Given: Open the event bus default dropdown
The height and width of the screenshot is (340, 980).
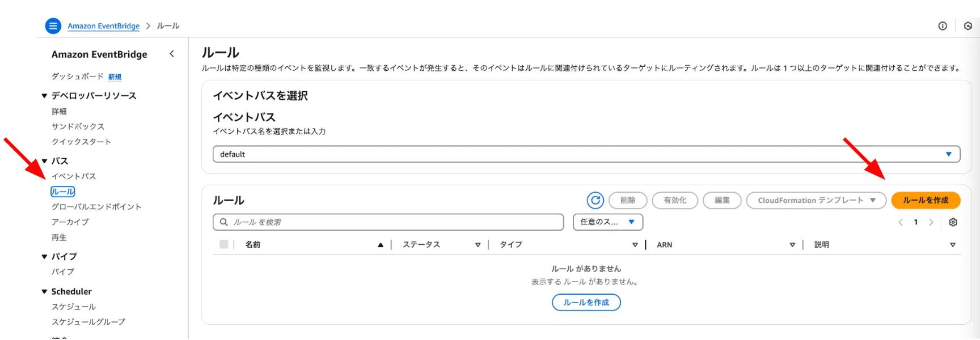Looking at the screenshot, I should point(586,154).
